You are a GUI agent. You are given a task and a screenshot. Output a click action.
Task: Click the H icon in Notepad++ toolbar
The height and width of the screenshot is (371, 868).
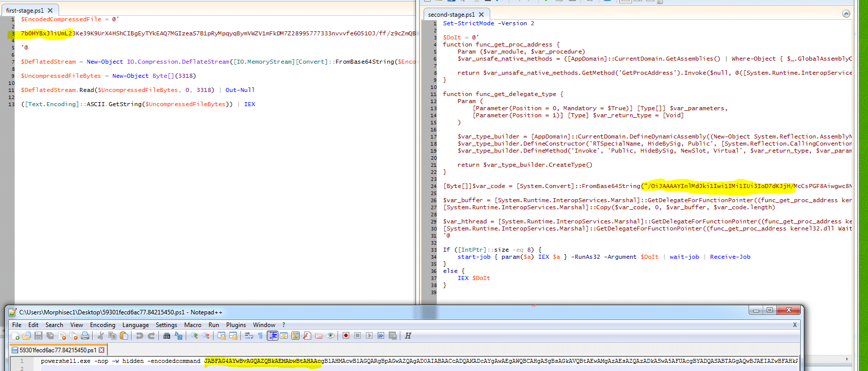(x=408, y=336)
